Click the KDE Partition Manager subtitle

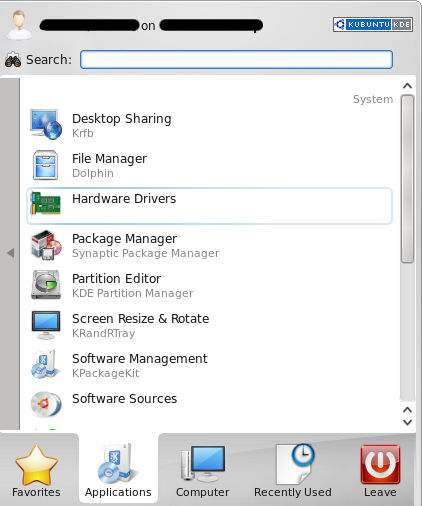tap(133, 293)
